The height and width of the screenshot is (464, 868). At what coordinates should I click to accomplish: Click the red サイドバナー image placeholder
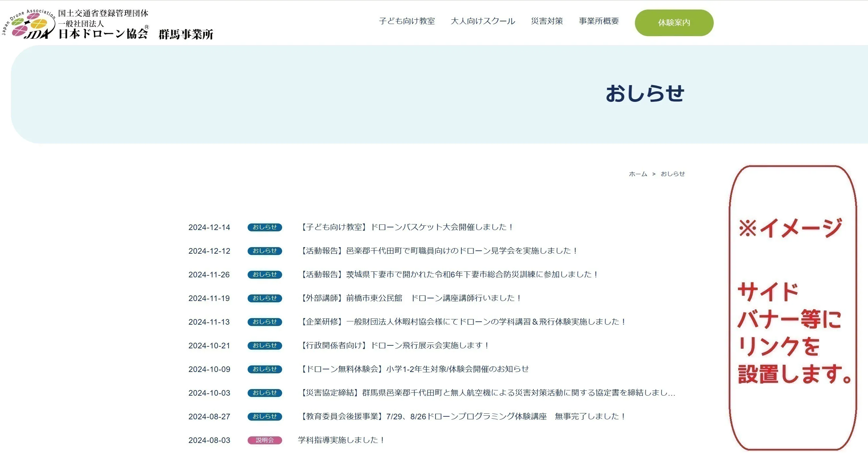point(792,308)
